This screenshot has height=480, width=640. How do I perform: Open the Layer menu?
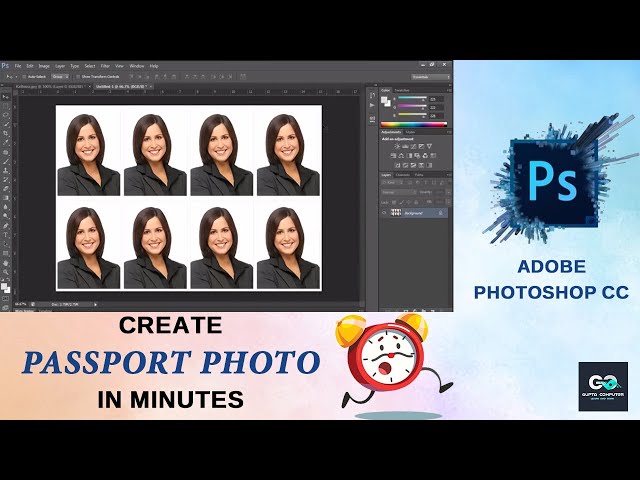coord(60,66)
